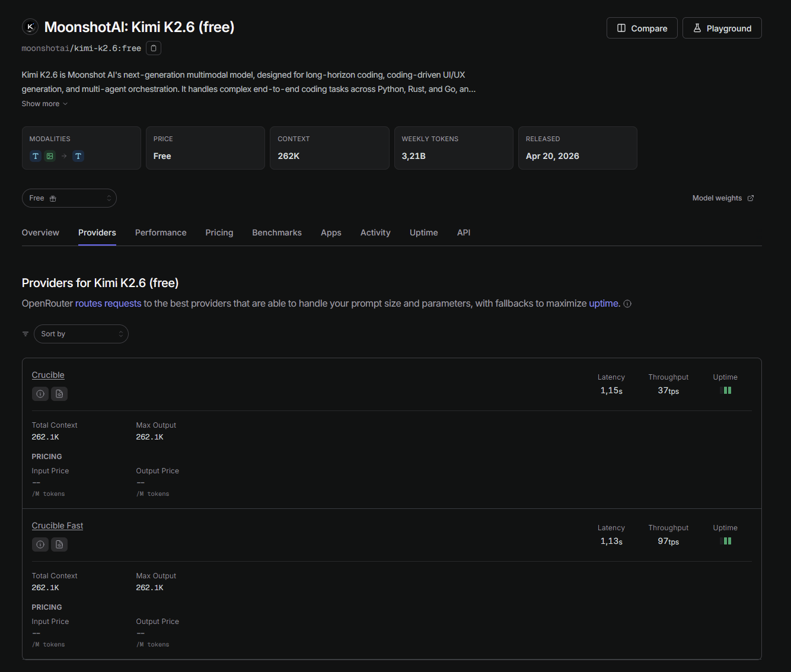
Task: Click the Crucible throughput value 37tps
Action: 668,390
